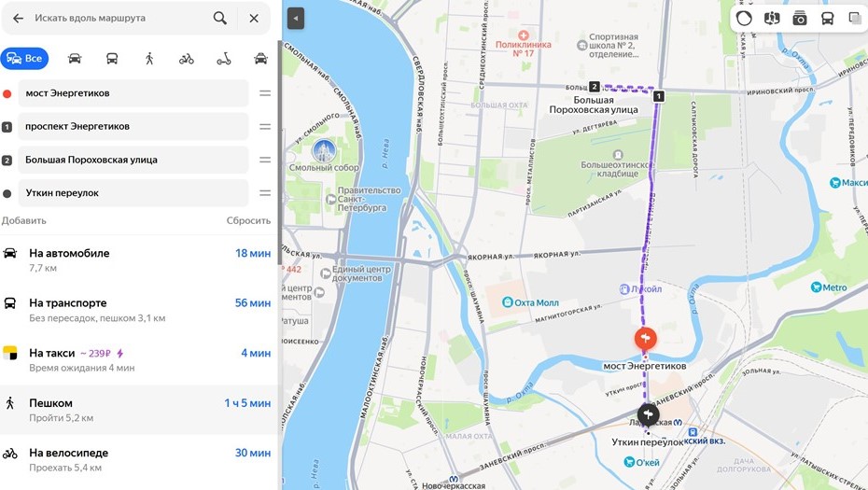The width and height of the screenshot is (868, 490).
Task: Click the search magnifier icon
Action: (x=219, y=19)
